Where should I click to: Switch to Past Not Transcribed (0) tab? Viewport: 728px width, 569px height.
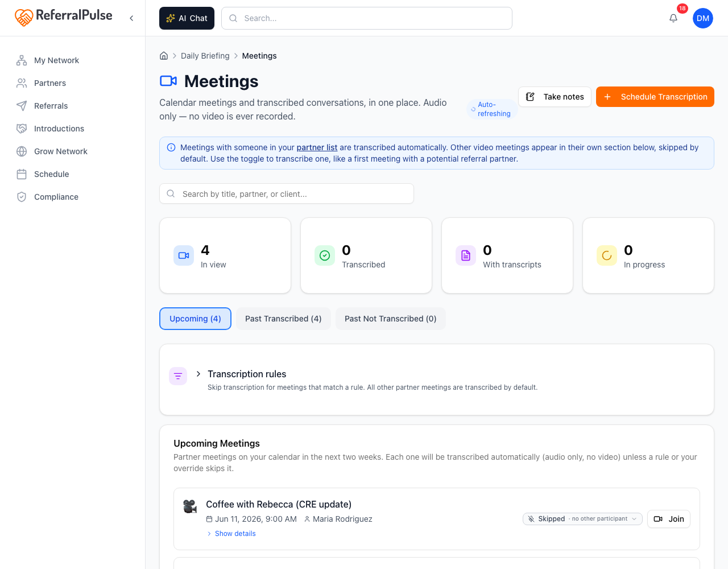tap(391, 319)
